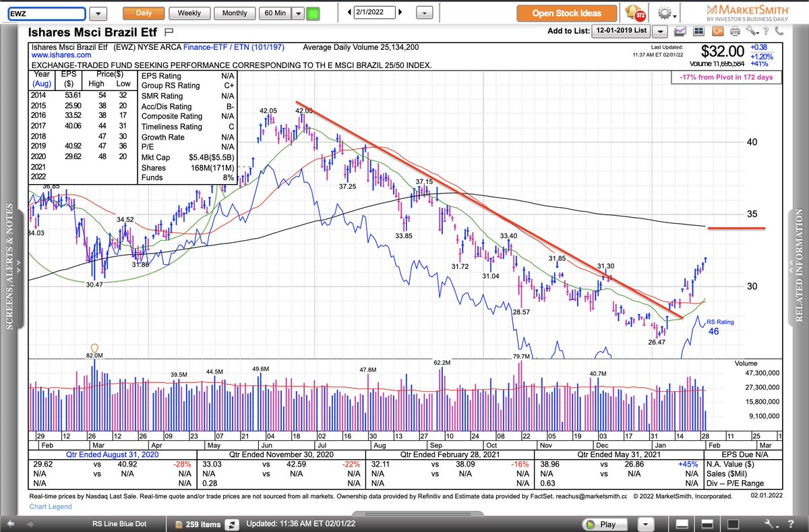Click the line chart view icon
Image resolution: width=809 pixels, height=532 pixels.
pos(681,31)
